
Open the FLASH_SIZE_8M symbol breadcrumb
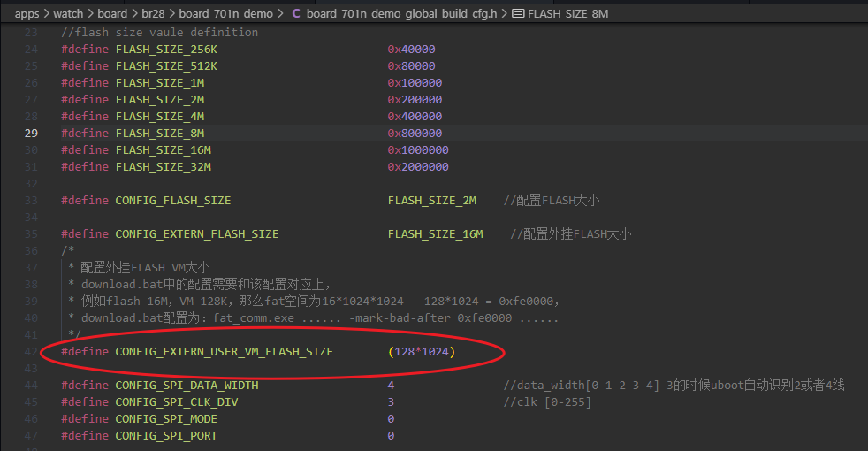(568, 14)
